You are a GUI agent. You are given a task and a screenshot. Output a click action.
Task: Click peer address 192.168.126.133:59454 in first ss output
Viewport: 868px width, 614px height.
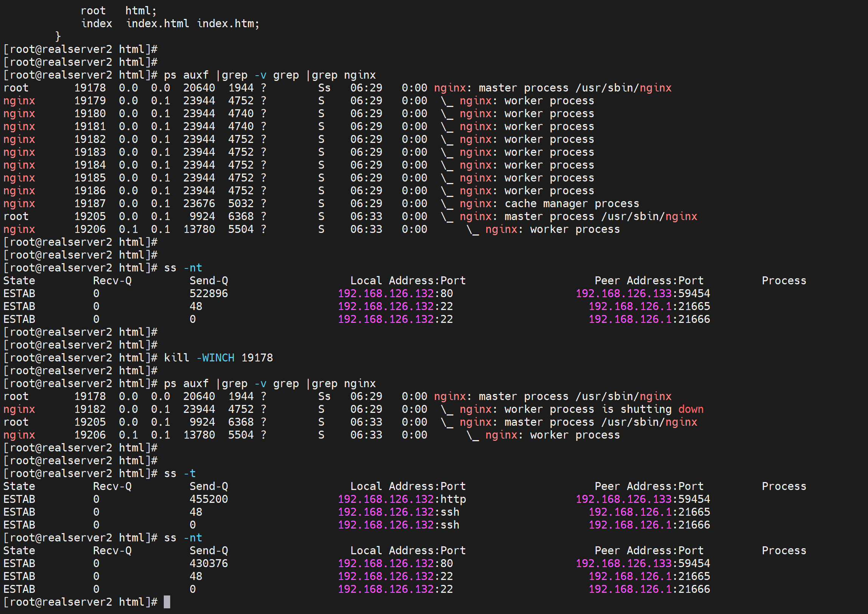(x=643, y=293)
